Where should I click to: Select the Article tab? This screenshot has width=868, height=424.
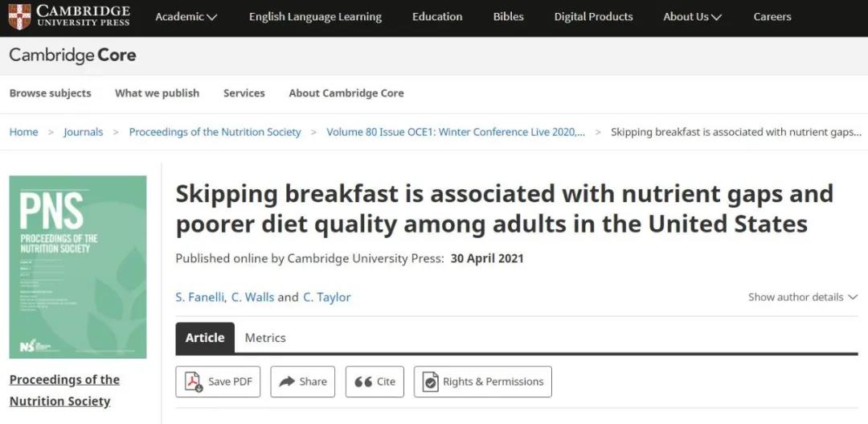[x=205, y=338]
